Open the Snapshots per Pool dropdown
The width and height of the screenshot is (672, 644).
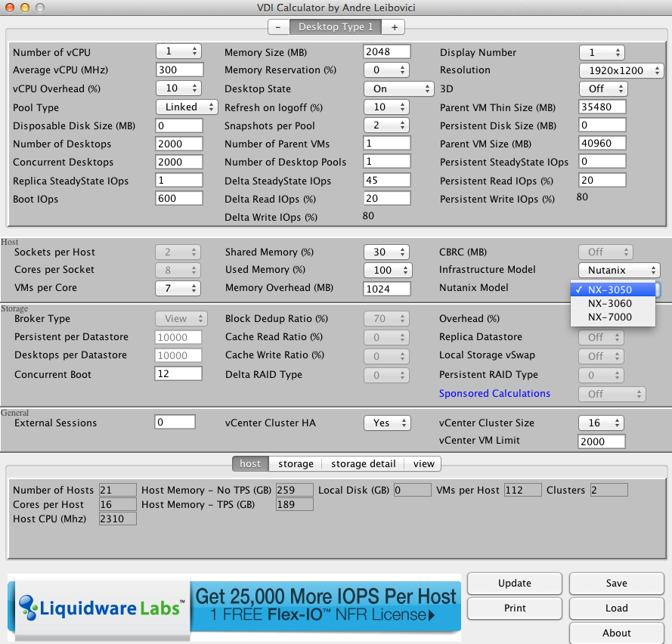point(386,125)
